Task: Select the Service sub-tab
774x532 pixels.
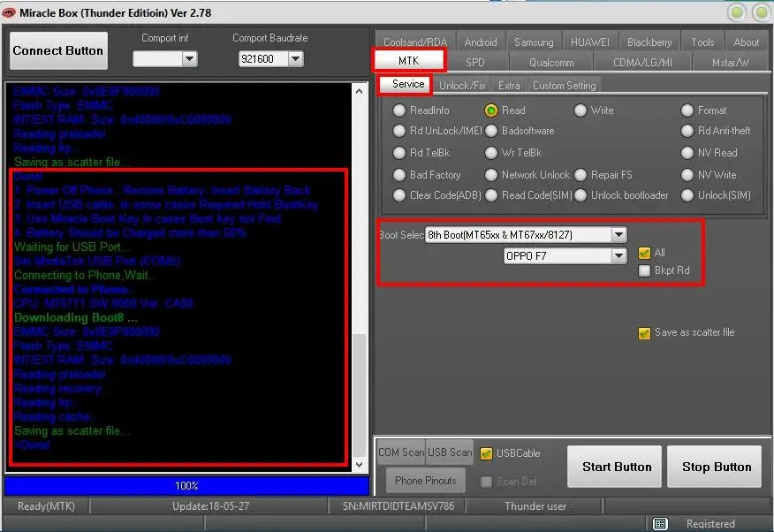Action: 407,84
